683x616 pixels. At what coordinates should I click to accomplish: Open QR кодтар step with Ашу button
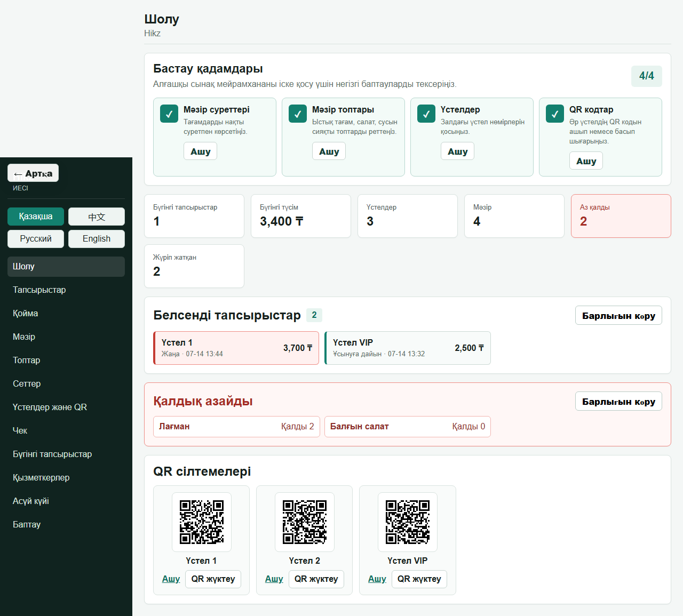pyautogui.click(x=586, y=161)
